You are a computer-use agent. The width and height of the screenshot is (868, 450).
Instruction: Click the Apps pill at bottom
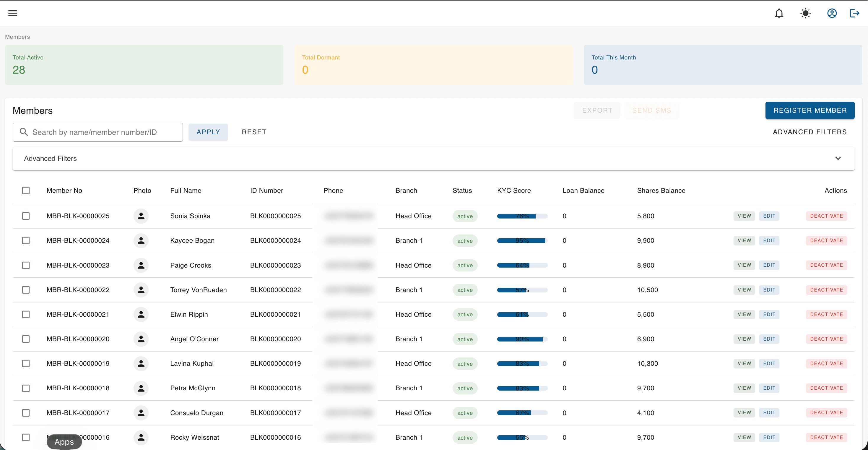pos(64,442)
